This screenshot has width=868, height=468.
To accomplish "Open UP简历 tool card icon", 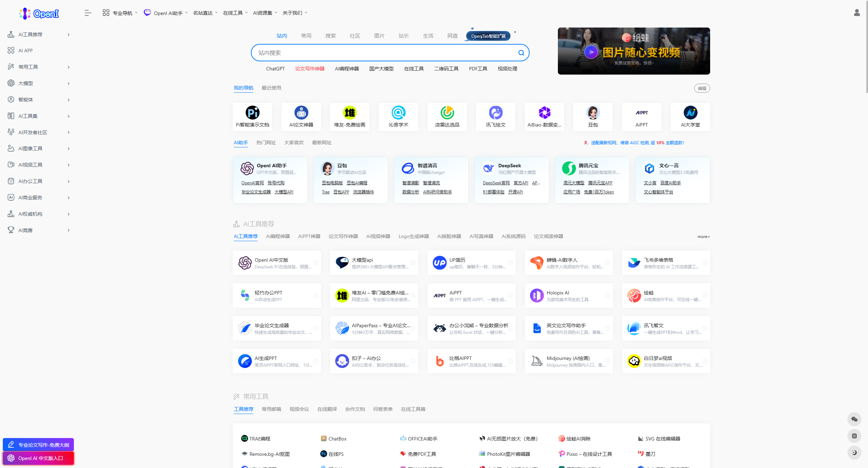I will 439,263.
